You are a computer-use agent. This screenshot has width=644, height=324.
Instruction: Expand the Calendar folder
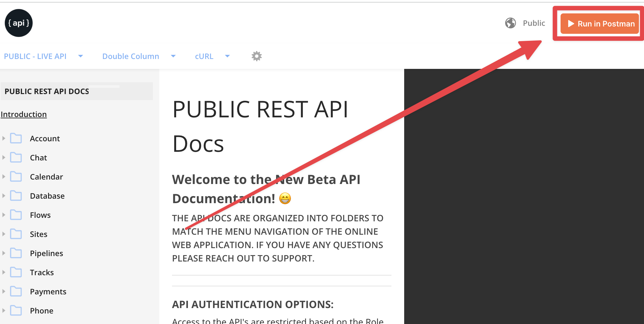(4, 176)
